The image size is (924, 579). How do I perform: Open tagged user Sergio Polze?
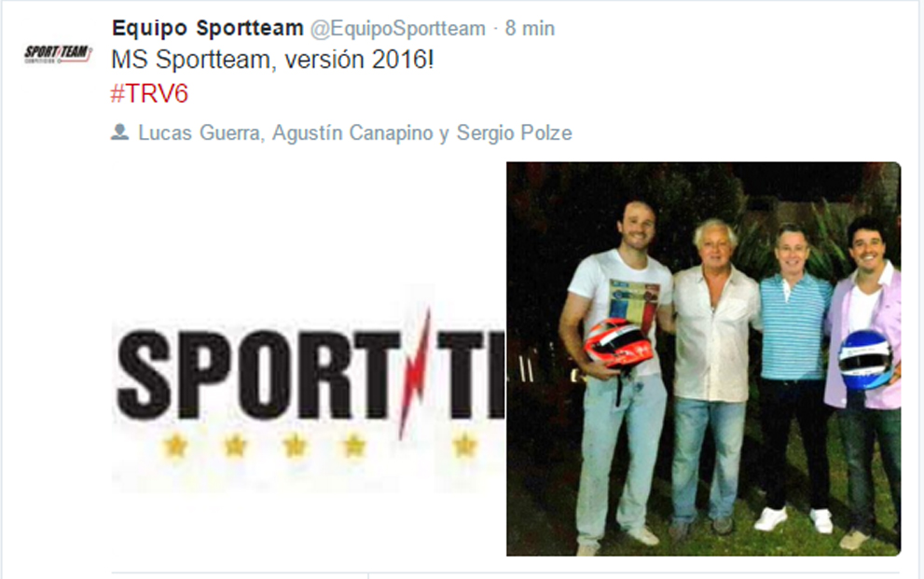click(515, 132)
